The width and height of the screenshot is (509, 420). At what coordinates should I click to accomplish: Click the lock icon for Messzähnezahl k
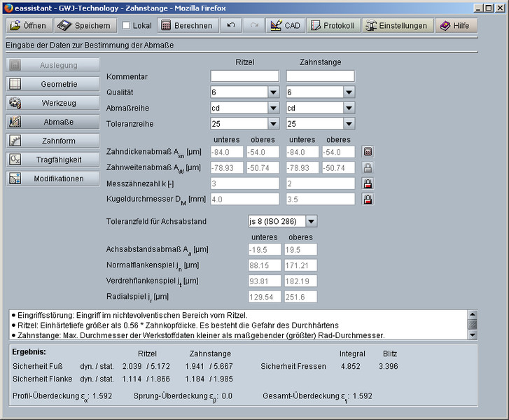(x=368, y=183)
